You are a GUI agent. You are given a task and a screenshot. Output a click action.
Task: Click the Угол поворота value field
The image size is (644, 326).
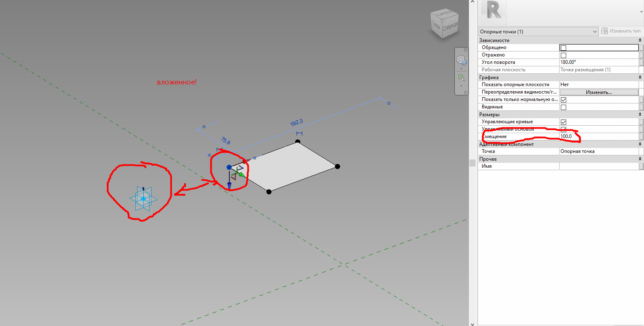pos(599,62)
